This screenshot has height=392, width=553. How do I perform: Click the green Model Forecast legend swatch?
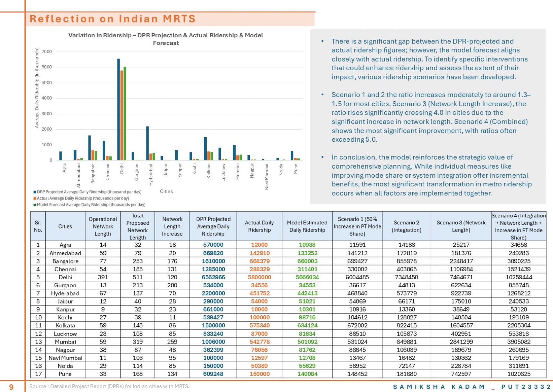coord(35,205)
